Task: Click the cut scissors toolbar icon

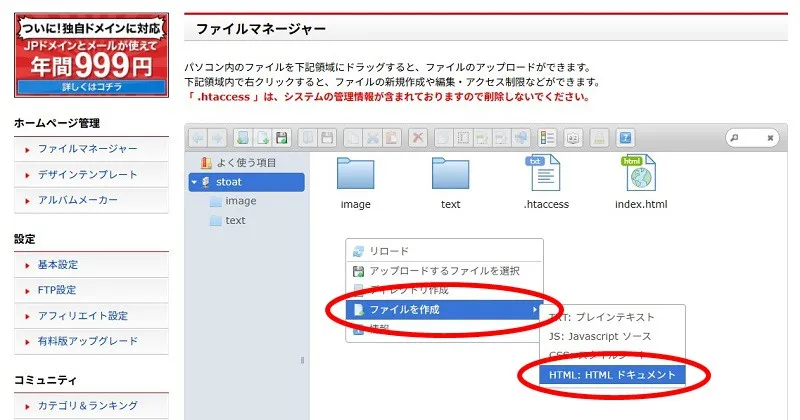Action: pyautogui.click(x=372, y=138)
